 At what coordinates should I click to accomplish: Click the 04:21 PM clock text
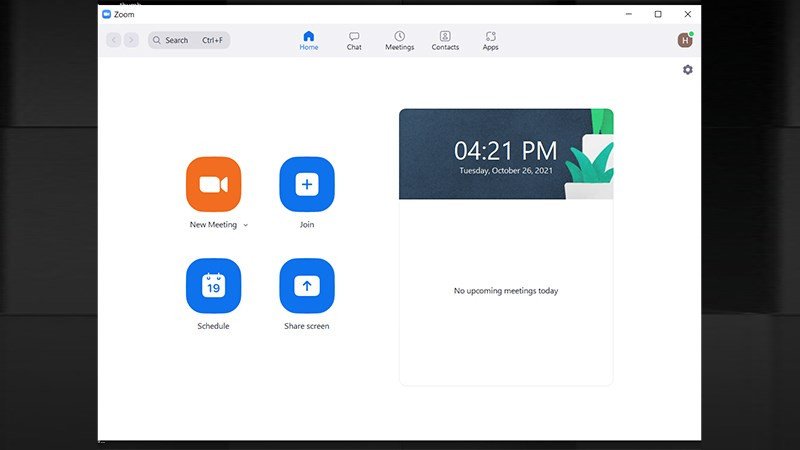(x=506, y=151)
